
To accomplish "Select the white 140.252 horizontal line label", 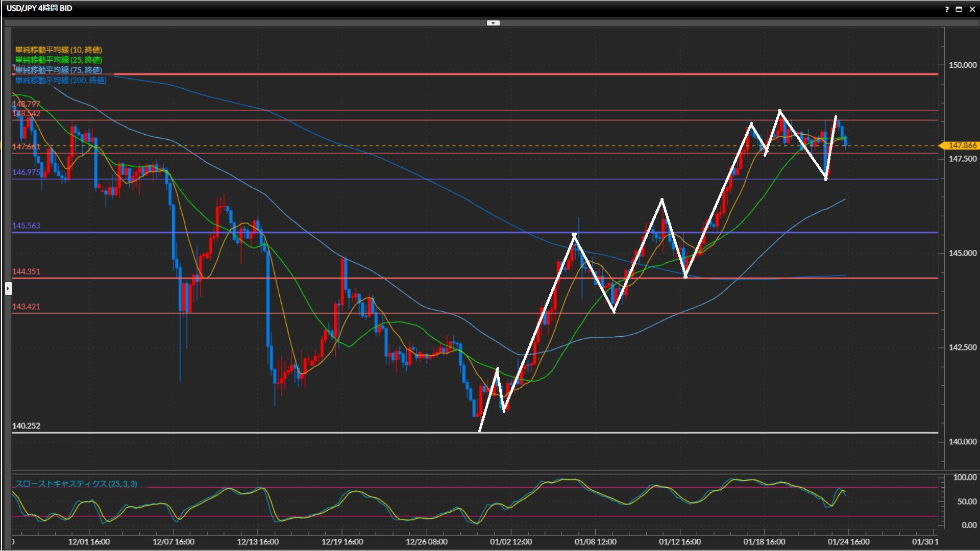I will point(26,425).
